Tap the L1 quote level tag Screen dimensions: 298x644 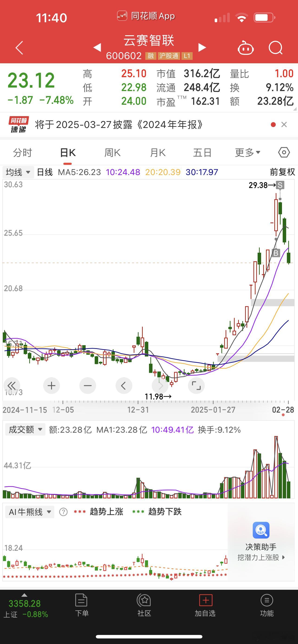coord(187,56)
